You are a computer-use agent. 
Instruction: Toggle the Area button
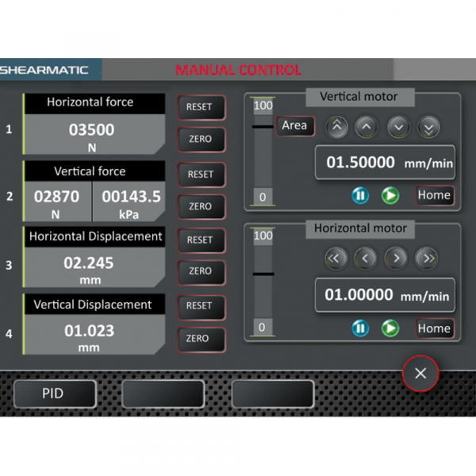click(x=294, y=126)
